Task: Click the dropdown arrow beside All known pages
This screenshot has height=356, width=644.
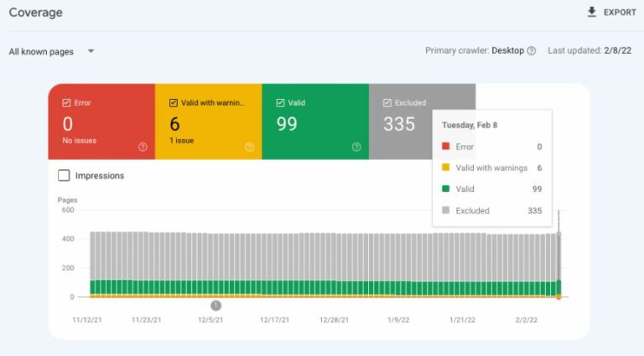Action: pyautogui.click(x=91, y=51)
